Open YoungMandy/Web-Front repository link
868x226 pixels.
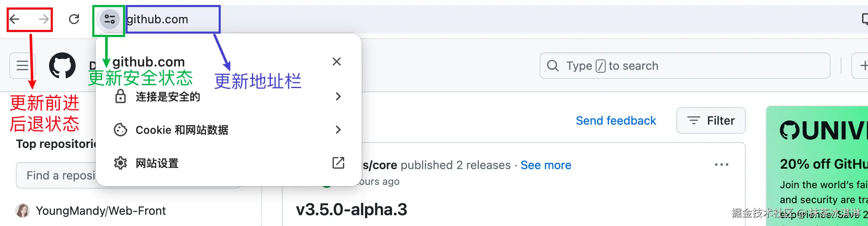pos(101,211)
